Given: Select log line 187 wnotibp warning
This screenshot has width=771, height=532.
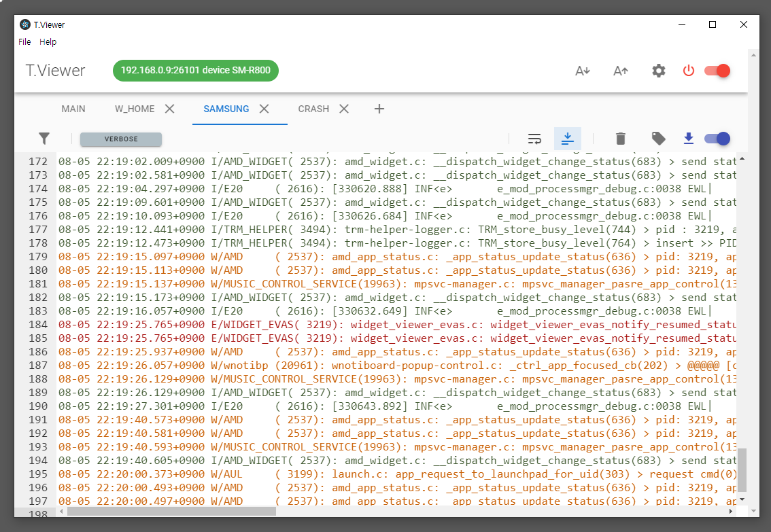Looking at the screenshot, I should 397,366.
